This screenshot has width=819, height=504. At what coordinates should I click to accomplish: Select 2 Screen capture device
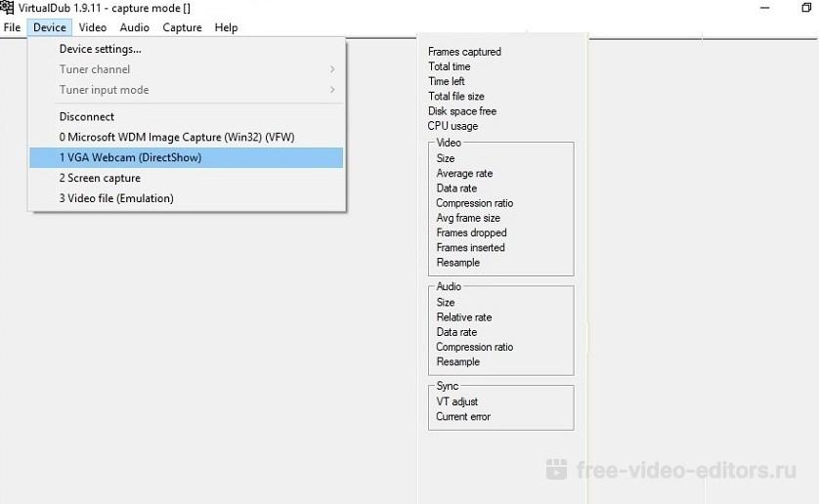click(x=187, y=178)
